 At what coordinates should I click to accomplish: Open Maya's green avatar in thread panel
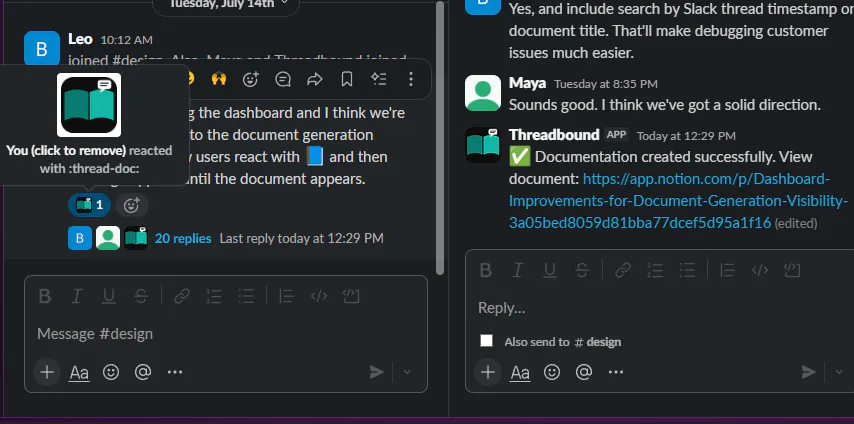483,93
